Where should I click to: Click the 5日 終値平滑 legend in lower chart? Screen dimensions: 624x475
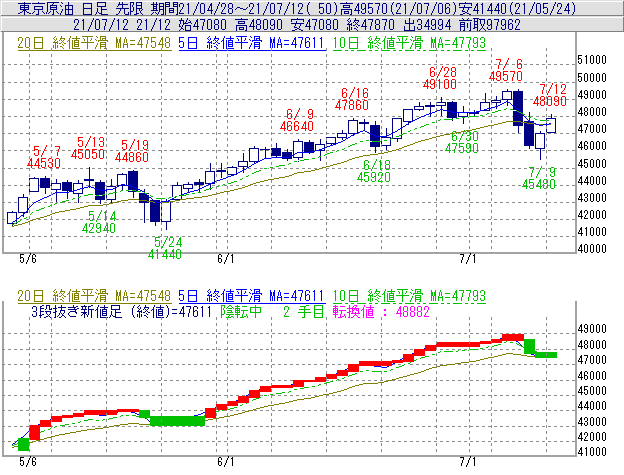pyautogui.click(x=252, y=296)
